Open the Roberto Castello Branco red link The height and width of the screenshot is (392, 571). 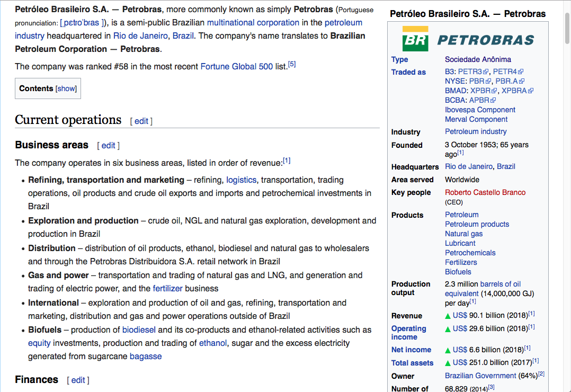click(485, 192)
